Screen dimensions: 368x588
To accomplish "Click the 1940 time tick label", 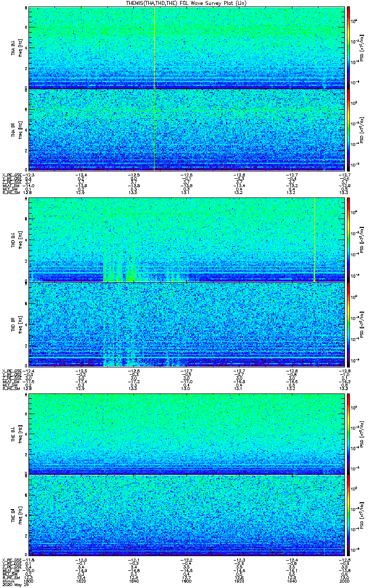I will pyautogui.click(x=291, y=581).
